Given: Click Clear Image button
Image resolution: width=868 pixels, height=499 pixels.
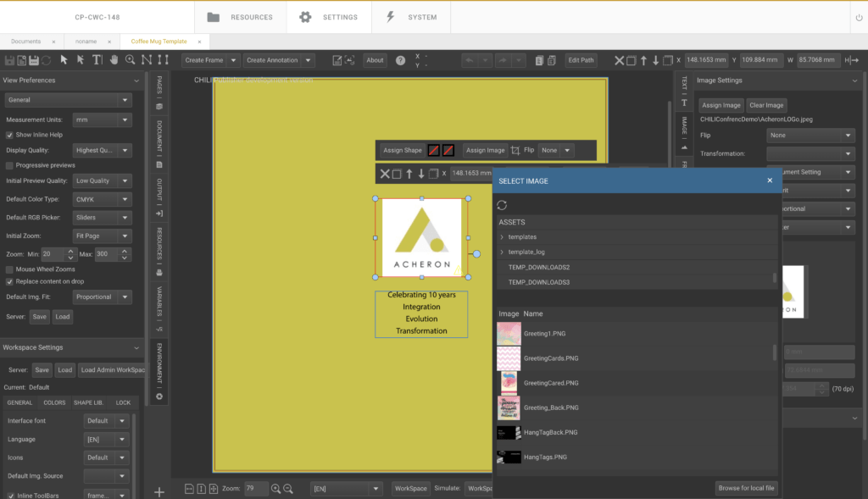Looking at the screenshot, I should click(766, 105).
